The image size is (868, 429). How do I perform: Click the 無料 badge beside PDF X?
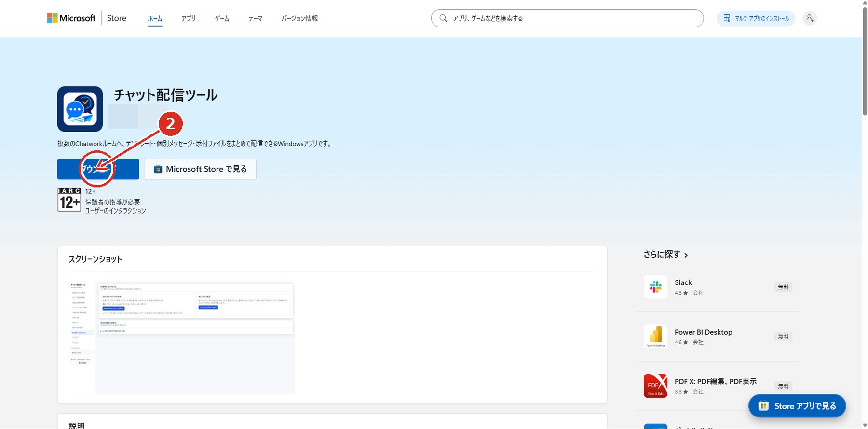point(784,386)
